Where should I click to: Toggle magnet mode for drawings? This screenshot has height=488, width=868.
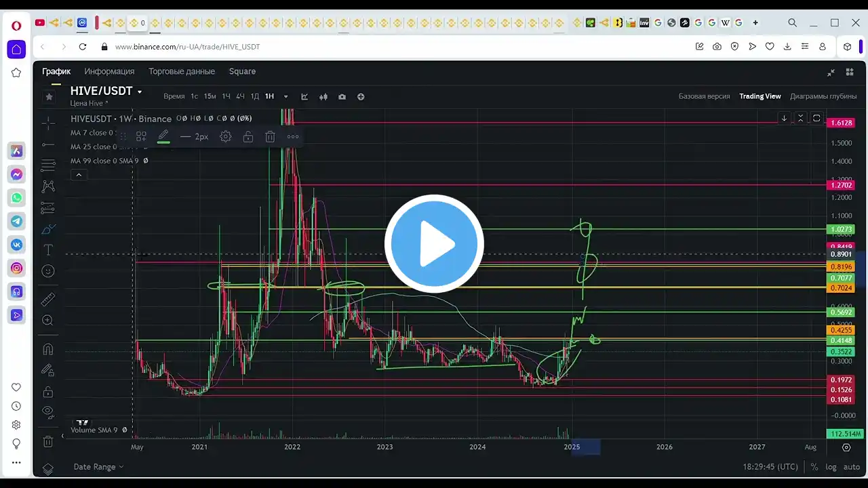tap(48, 350)
